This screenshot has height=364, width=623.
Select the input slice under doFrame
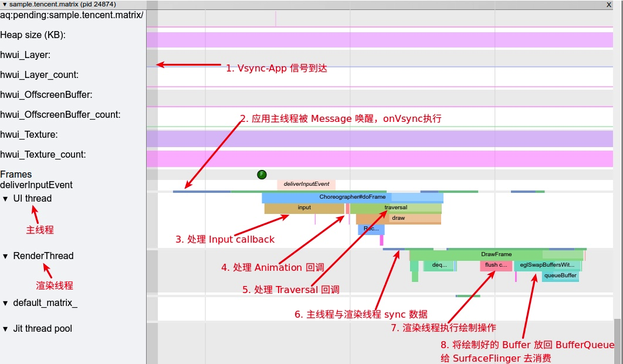(x=303, y=207)
